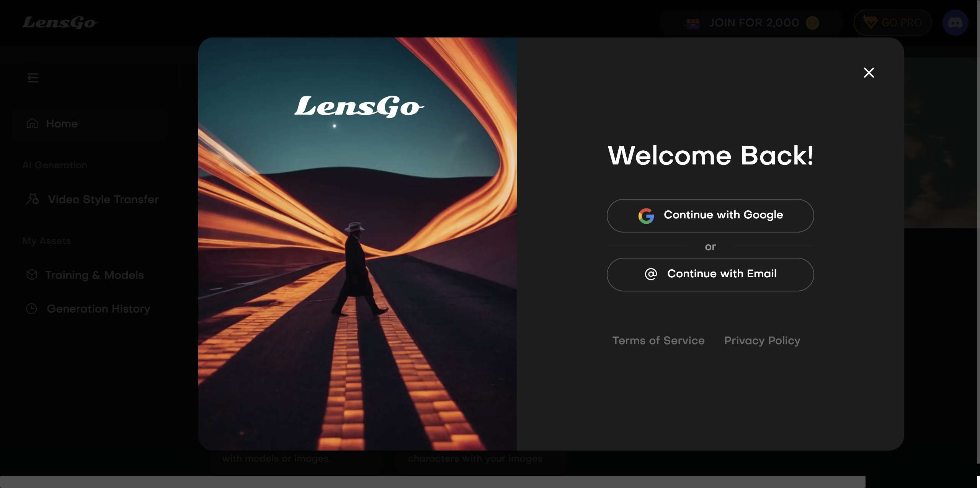980x488 pixels.
Task: Click the LensGo logo in header
Action: tap(60, 23)
